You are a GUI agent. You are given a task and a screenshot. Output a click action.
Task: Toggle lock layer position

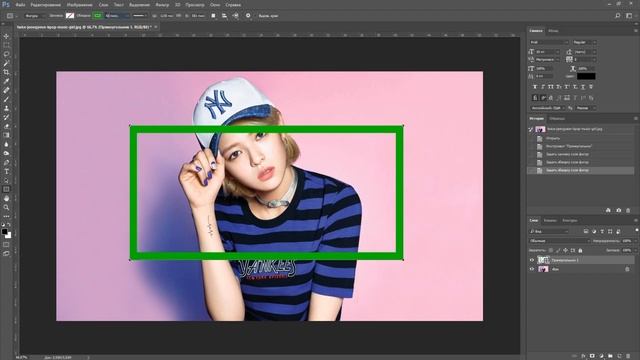(x=565, y=250)
